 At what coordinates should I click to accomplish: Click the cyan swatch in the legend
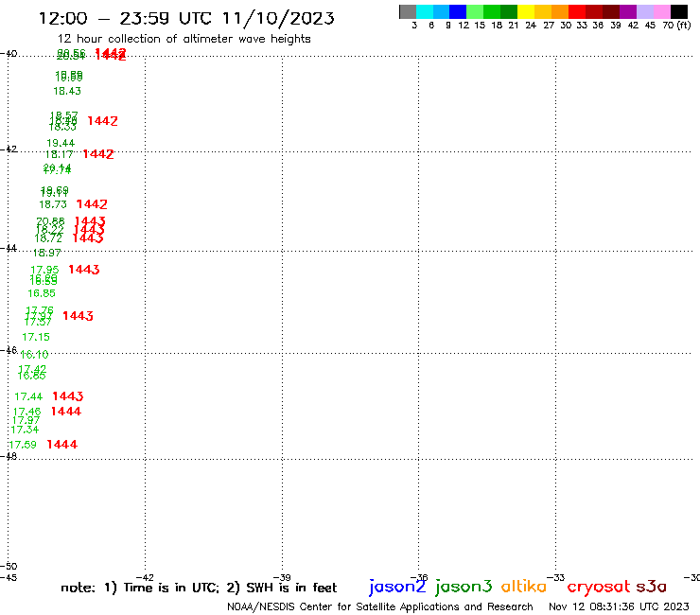click(424, 11)
